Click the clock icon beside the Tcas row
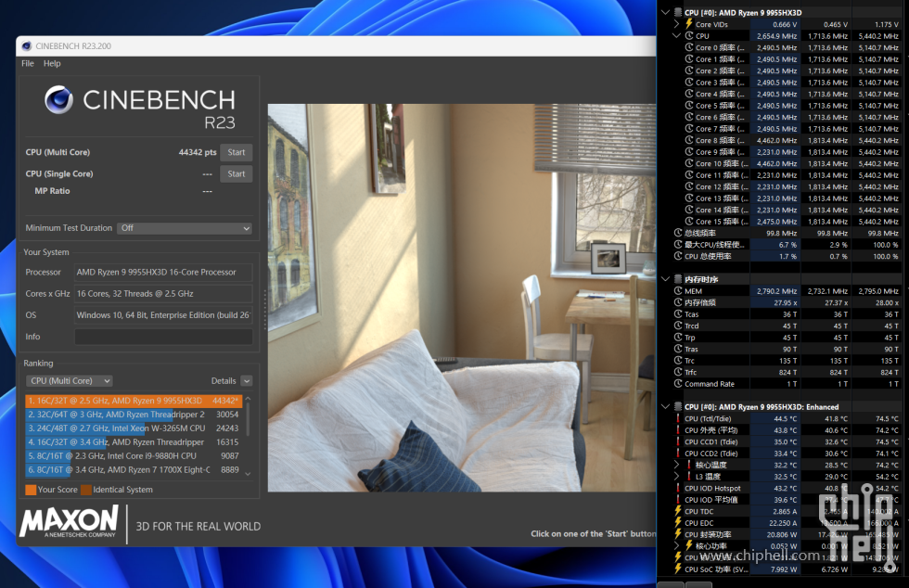The height and width of the screenshot is (588, 909). [678, 313]
